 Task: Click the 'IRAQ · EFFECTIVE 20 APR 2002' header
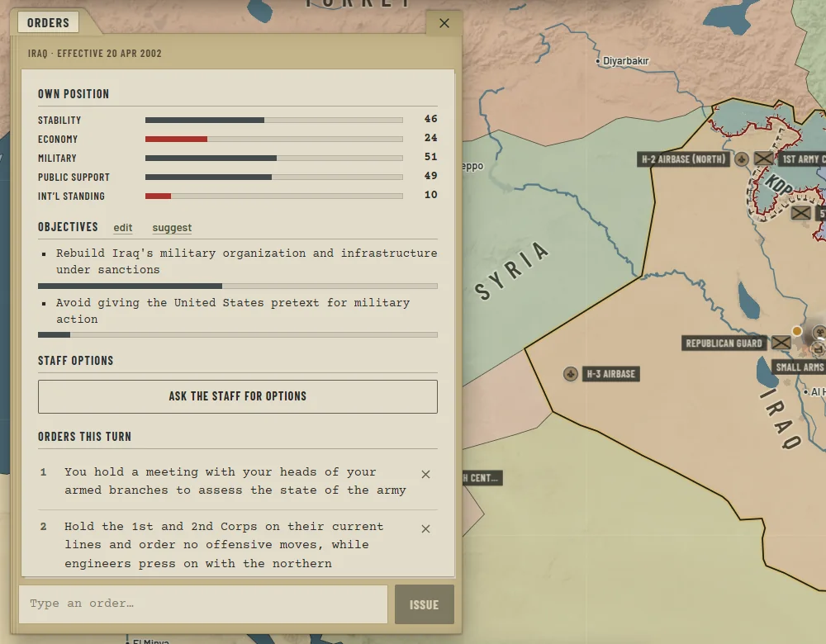(95, 53)
